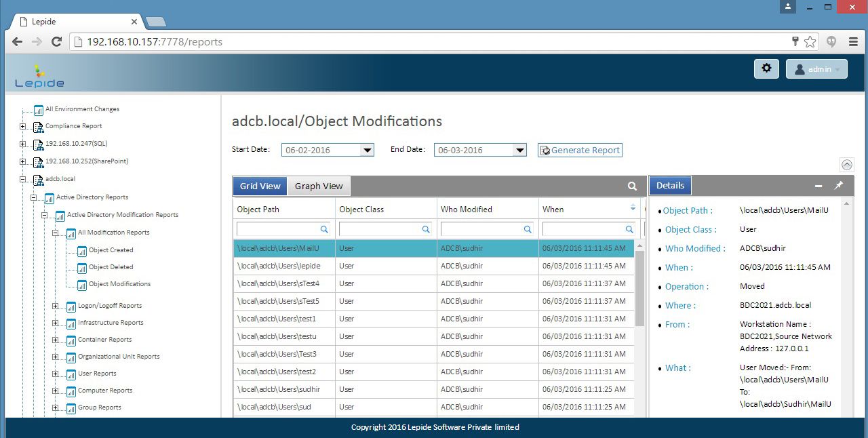This screenshot has height=438, width=868.
Task: Expand Organizational Unit Reports node
Action: pyautogui.click(x=56, y=357)
